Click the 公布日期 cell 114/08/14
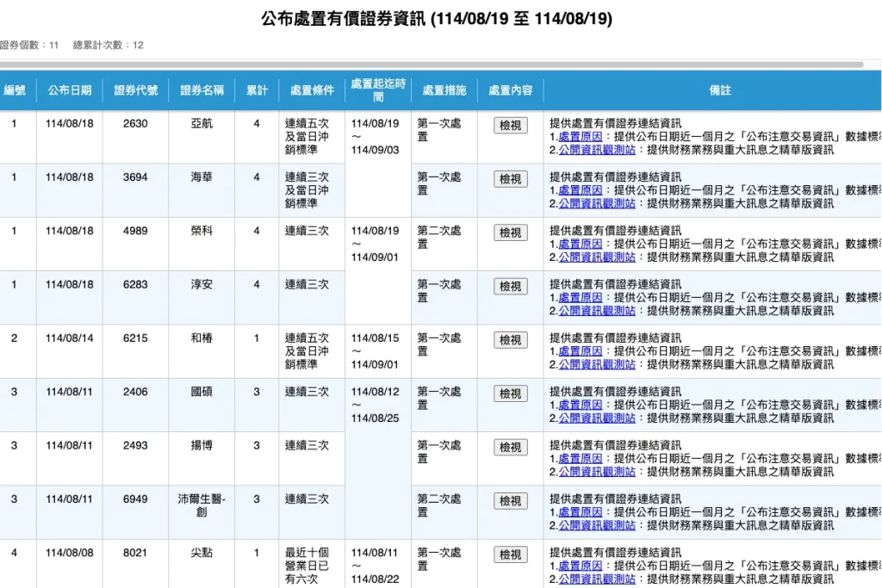This screenshot has height=588, width=882. [x=70, y=338]
